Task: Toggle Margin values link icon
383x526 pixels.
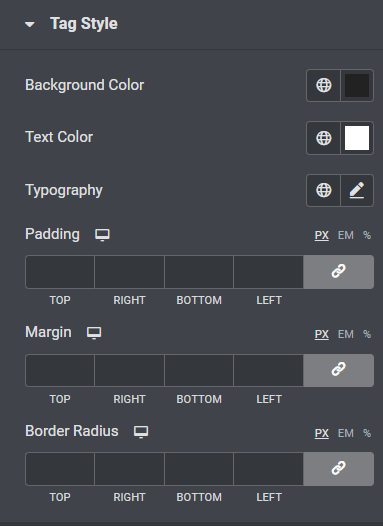Action: click(x=339, y=370)
